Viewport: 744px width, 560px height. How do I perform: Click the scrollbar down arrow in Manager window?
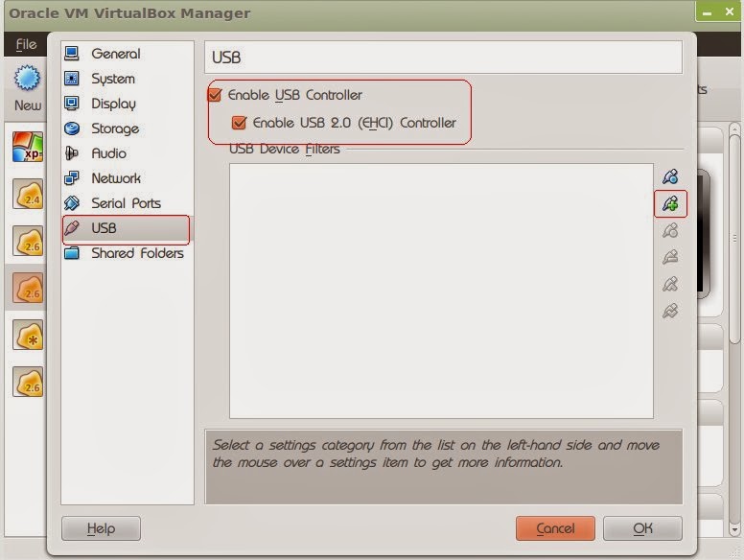pos(734,529)
